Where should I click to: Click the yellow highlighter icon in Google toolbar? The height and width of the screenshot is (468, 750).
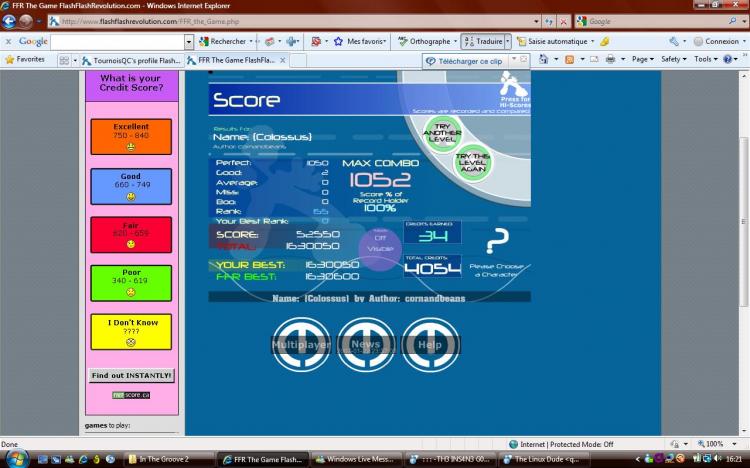tap(605, 42)
